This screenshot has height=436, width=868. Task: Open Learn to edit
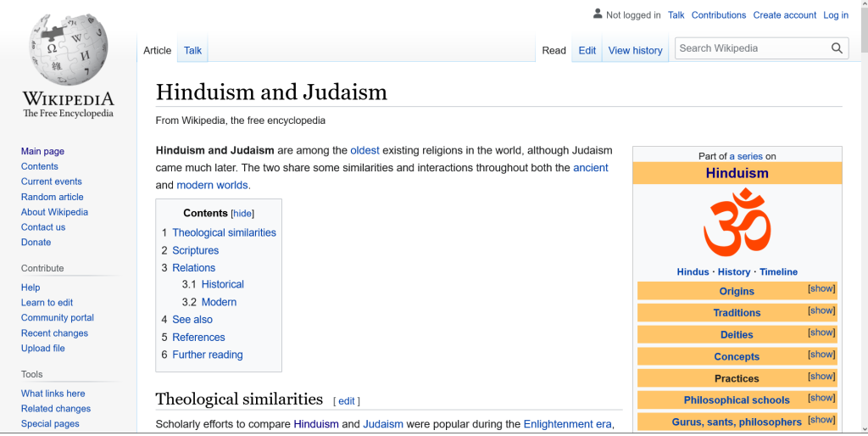click(x=47, y=303)
